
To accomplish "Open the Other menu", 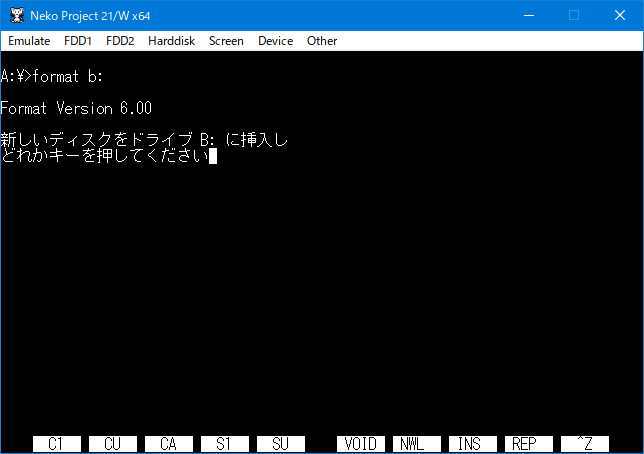I will tap(322, 41).
